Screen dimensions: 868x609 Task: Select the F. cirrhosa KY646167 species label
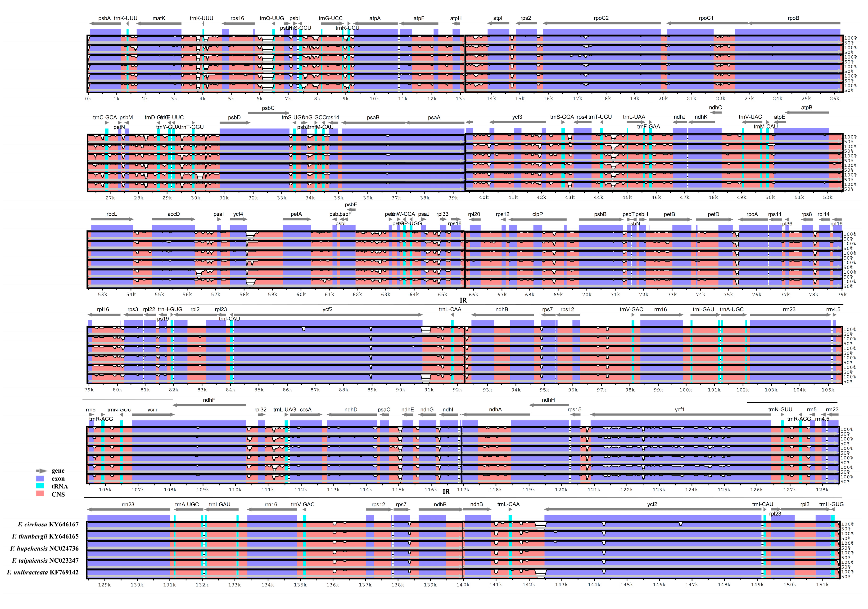pyautogui.click(x=48, y=524)
